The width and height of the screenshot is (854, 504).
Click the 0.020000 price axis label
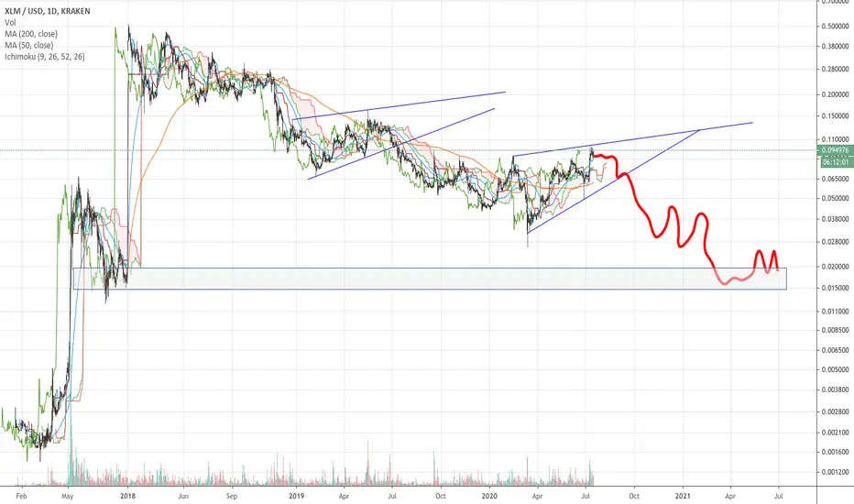pos(836,267)
